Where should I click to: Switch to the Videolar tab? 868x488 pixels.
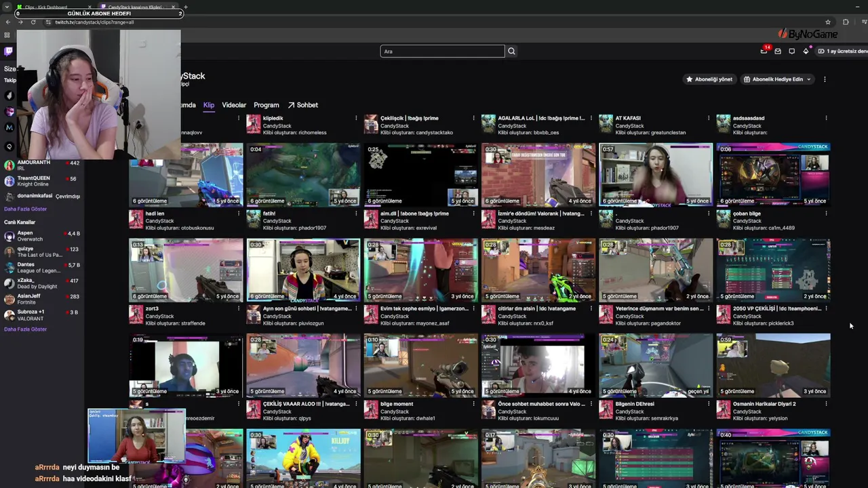234,105
